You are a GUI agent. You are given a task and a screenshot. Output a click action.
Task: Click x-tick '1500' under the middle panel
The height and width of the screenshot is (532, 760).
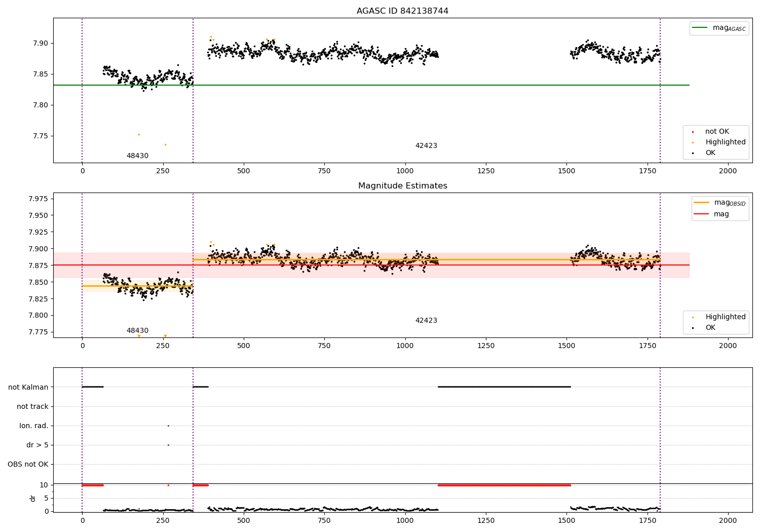coord(566,346)
